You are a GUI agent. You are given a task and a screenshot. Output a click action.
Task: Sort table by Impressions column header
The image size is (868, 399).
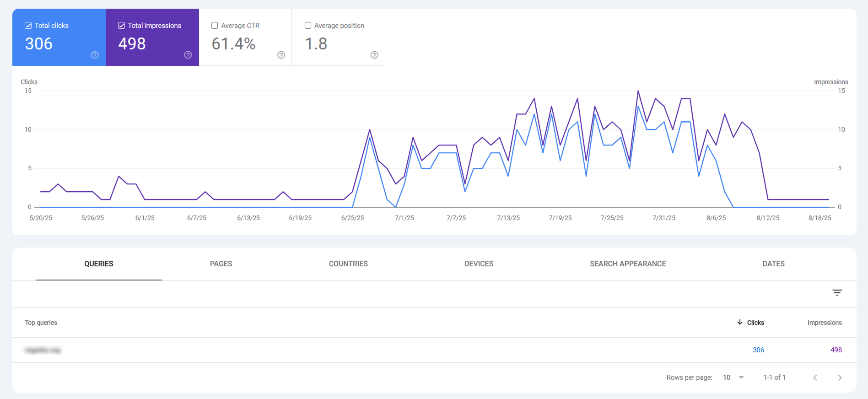click(x=824, y=323)
